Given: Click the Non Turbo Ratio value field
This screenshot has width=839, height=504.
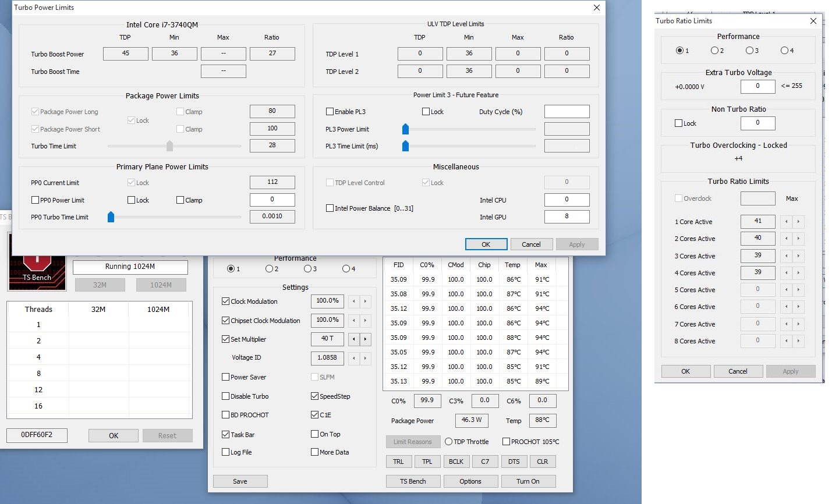Looking at the screenshot, I should tap(757, 123).
